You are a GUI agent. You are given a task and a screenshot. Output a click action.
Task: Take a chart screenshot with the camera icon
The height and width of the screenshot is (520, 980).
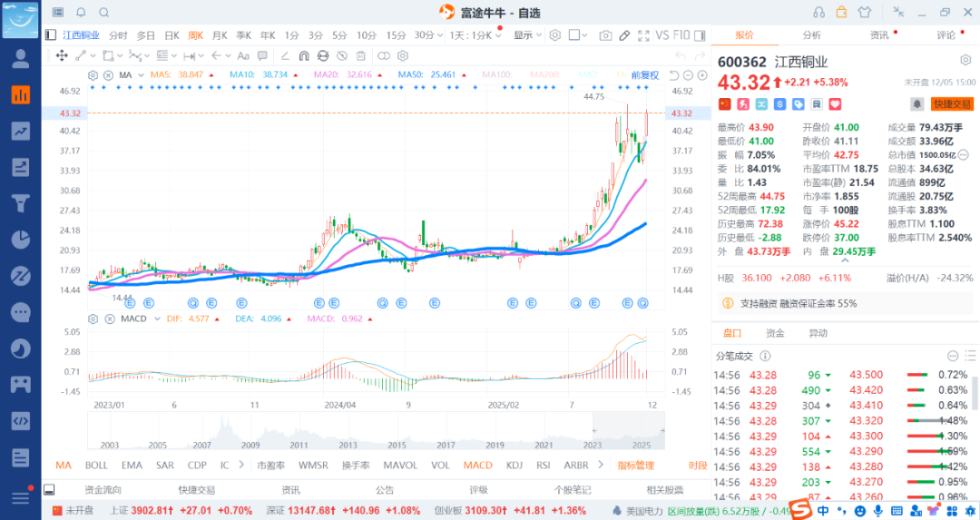[605, 35]
